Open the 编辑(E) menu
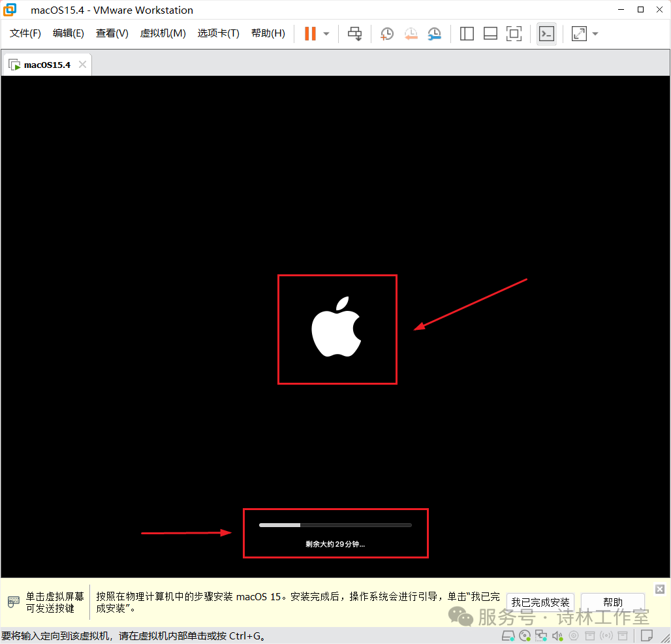The height and width of the screenshot is (644, 671). [69, 33]
